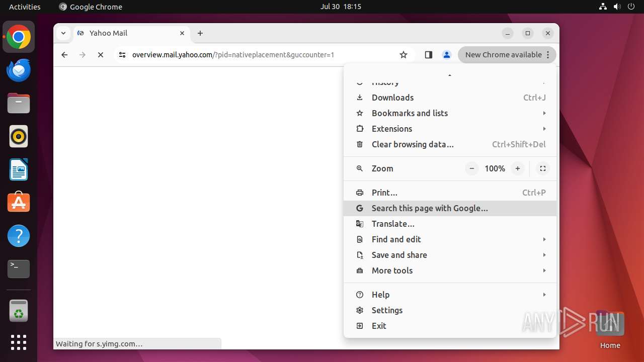The image size is (644, 362).
Task: Click the New Chrome available button
Action: pos(507,55)
